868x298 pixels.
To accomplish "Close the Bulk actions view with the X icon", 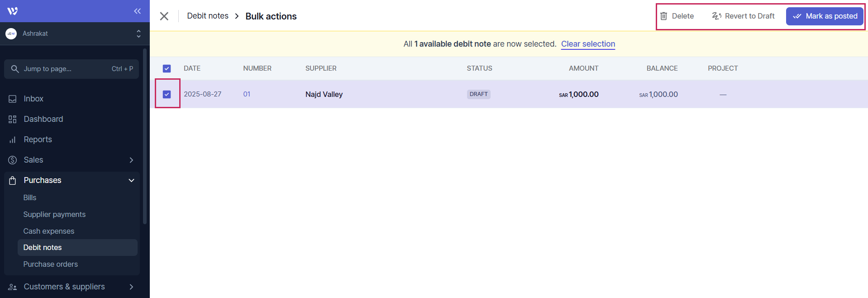I will pyautogui.click(x=164, y=16).
